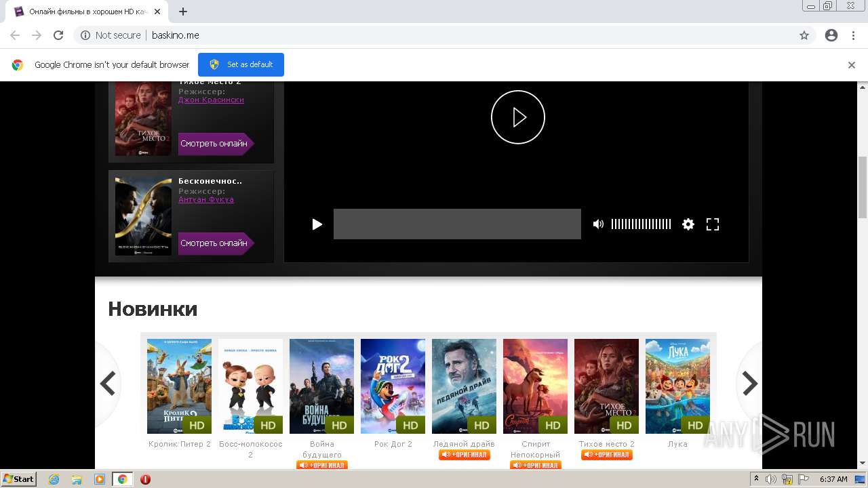This screenshot has height=488, width=868.
Task: Reload the page
Action: pyautogui.click(x=58, y=35)
